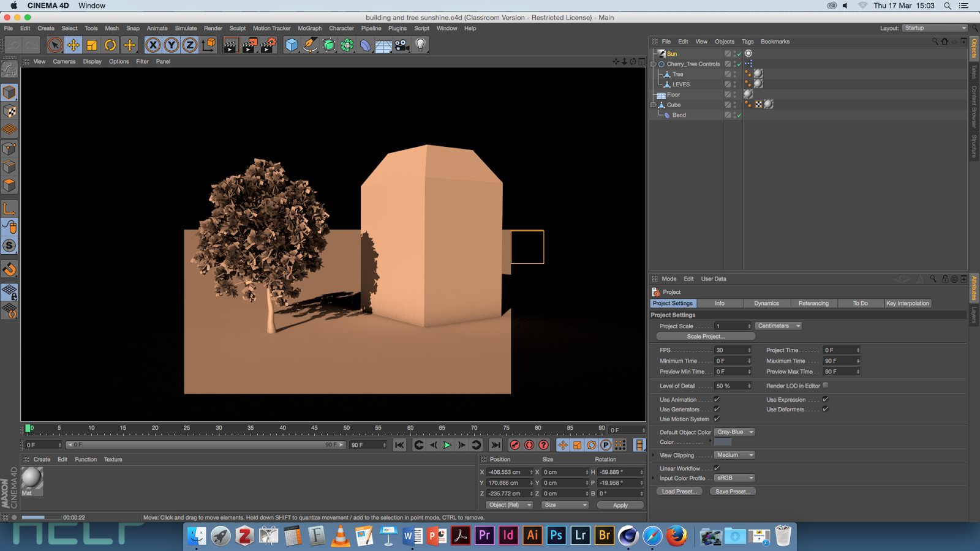
Task: Toggle the X-axis lock icon
Action: pyautogui.click(x=153, y=45)
